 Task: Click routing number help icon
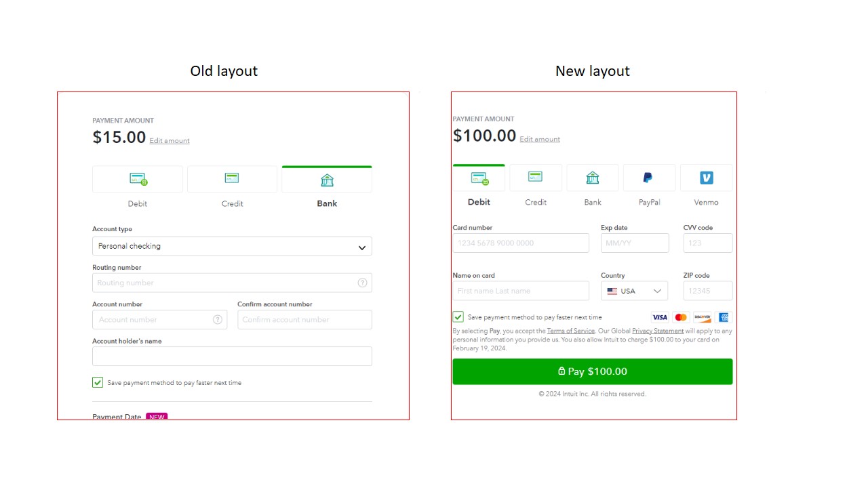pyautogui.click(x=362, y=283)
